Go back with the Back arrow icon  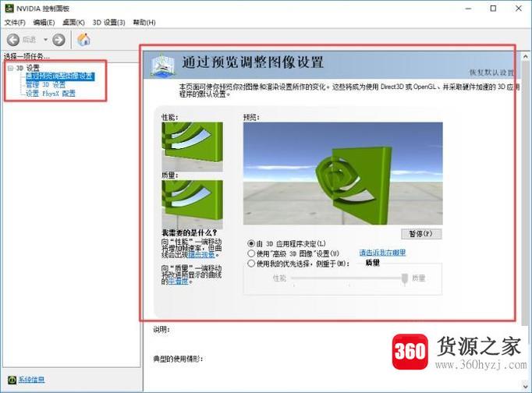coord(13,40)
